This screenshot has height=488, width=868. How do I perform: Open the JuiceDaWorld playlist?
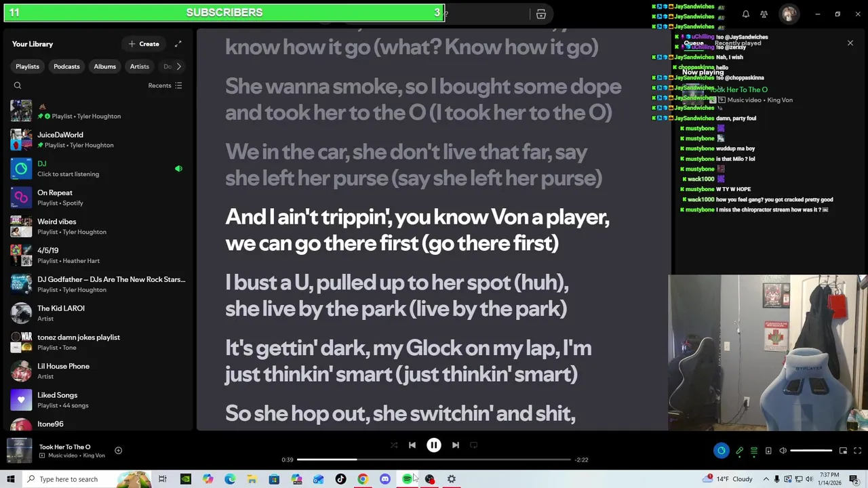point(99,140)
